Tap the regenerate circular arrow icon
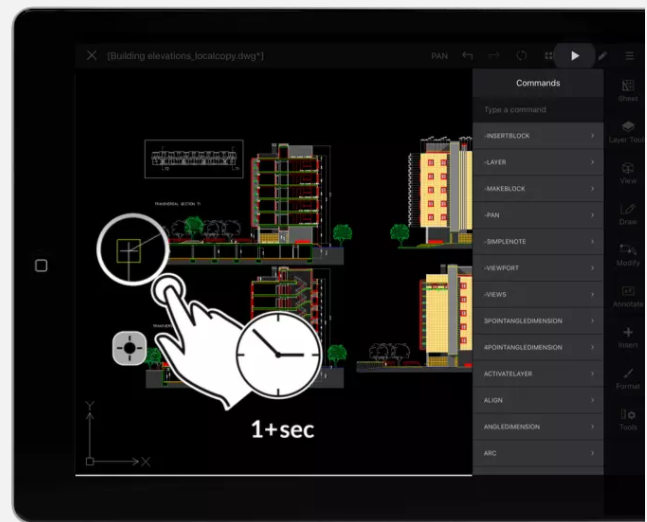Screen dimensions: 647x522 [521, 56]
